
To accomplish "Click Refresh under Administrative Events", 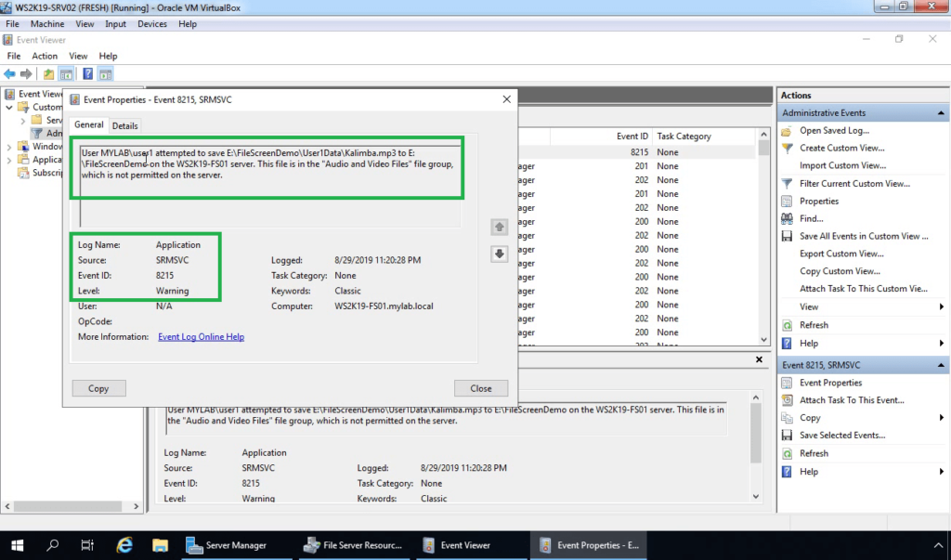I will pyautogui.click(x=814, y=325).
